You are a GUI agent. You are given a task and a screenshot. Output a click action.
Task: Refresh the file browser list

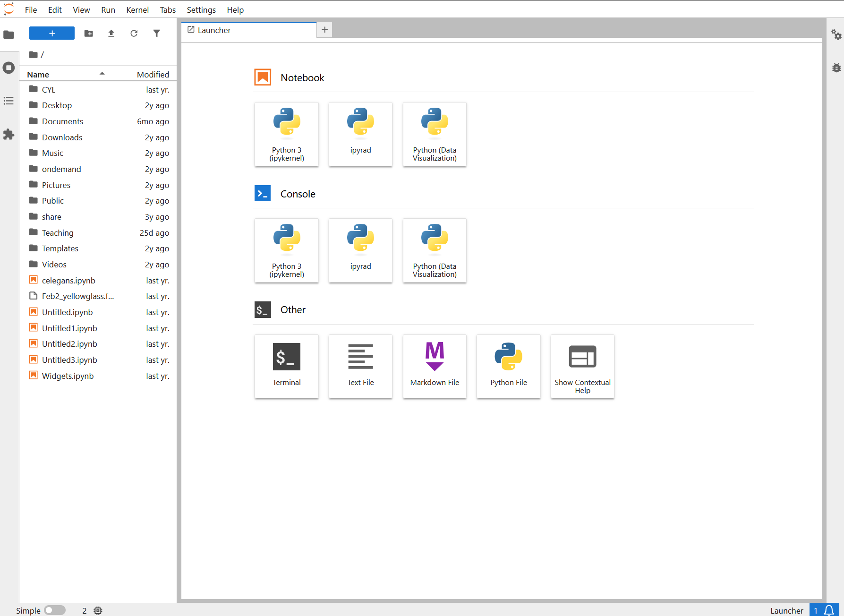point(134,34)
